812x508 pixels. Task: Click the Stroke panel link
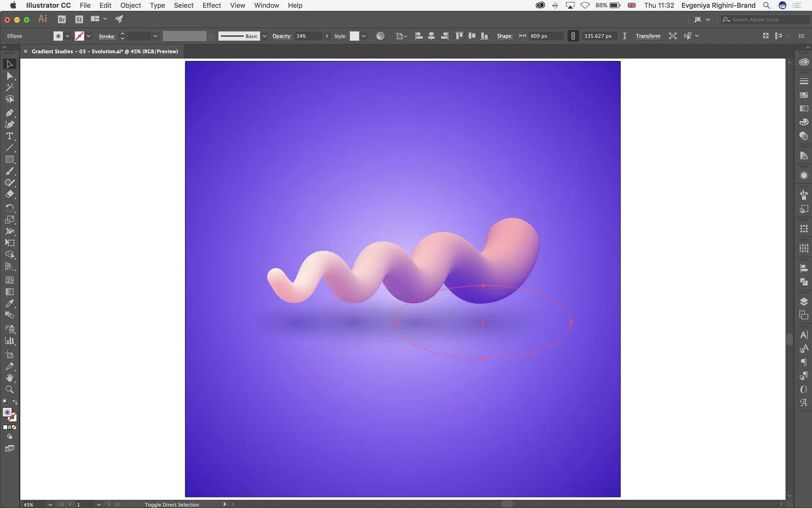[x=107, y=37]
